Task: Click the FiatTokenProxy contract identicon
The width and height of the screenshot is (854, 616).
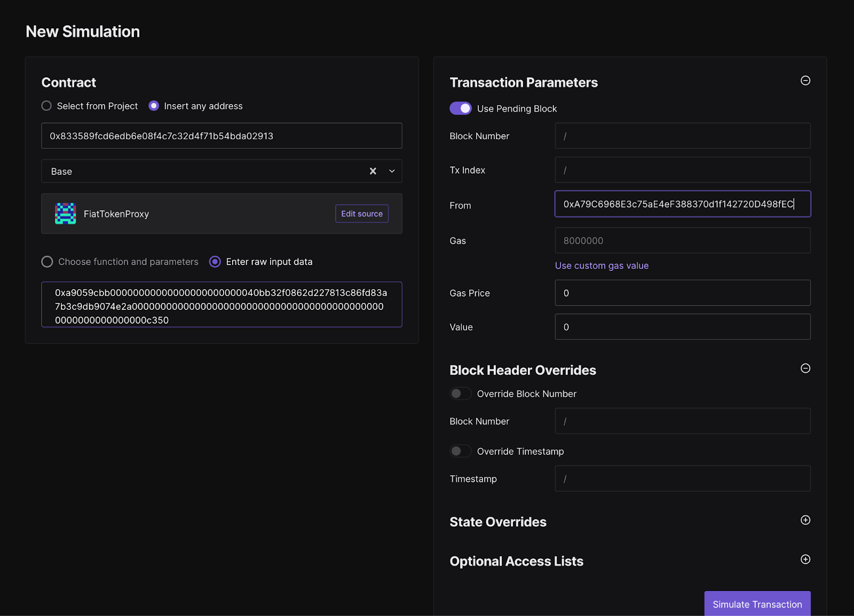Action: 65,214
